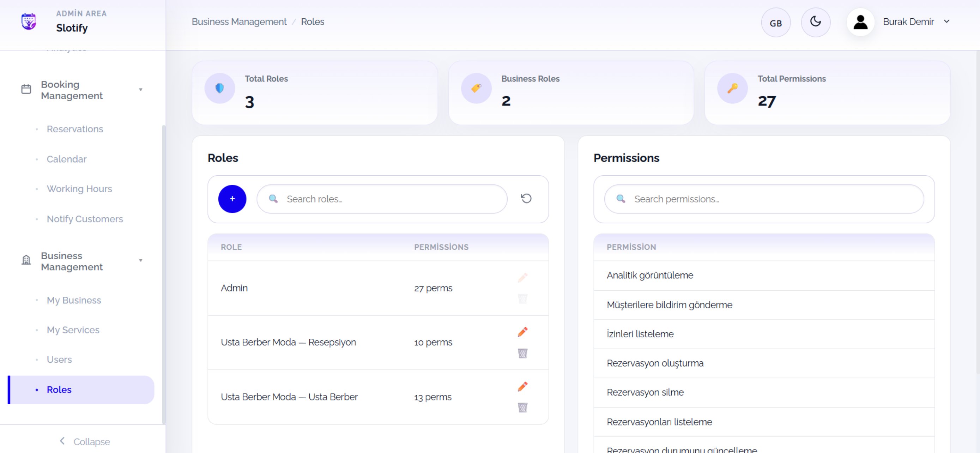The image size is (980, 453).
Task: Click the Booking Management calendar icon
Action: (26, 89)
